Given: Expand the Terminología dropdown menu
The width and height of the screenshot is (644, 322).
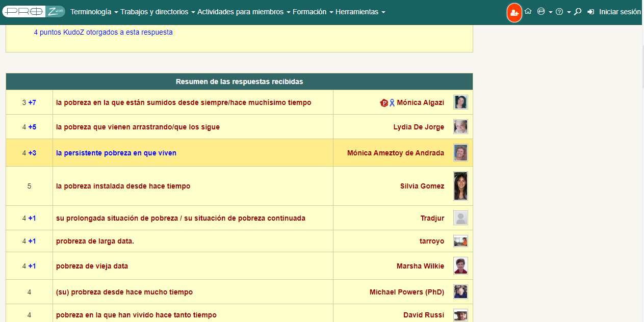Looking at the screenshot, I should 94,12.
